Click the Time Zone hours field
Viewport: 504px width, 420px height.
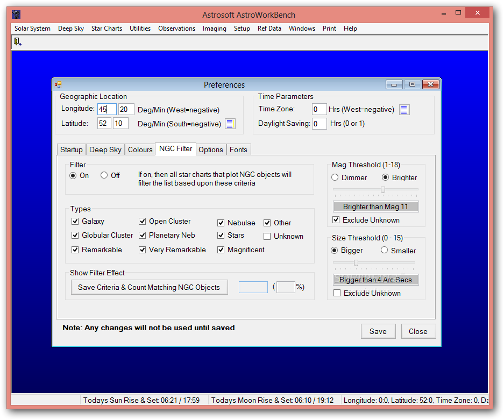tap(320, 109)
